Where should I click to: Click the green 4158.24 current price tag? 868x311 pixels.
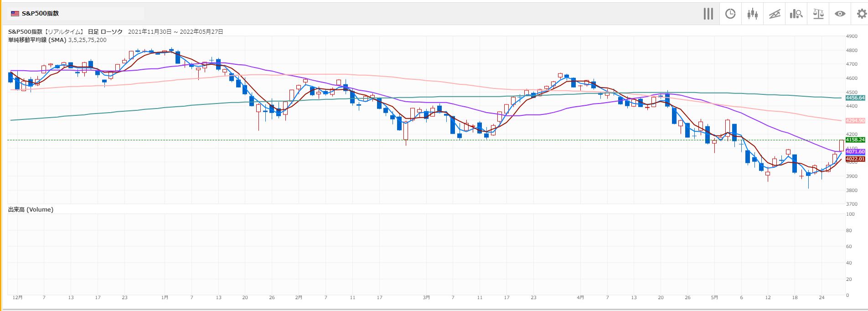(x=855, y=140)
